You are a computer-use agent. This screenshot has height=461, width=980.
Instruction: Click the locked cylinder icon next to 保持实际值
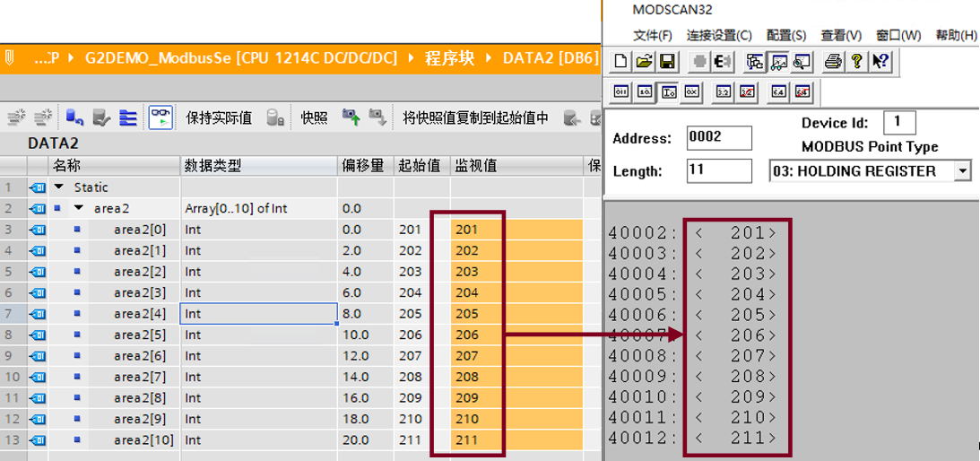coord(275,117)
